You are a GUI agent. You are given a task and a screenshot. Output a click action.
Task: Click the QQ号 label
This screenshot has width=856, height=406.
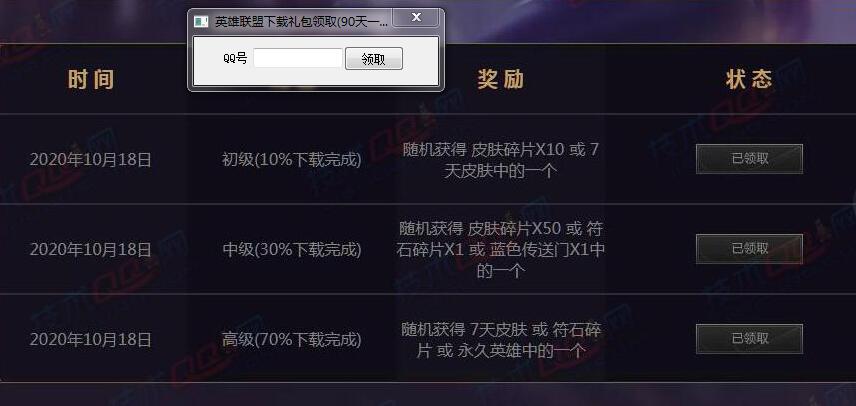[235, 58]
